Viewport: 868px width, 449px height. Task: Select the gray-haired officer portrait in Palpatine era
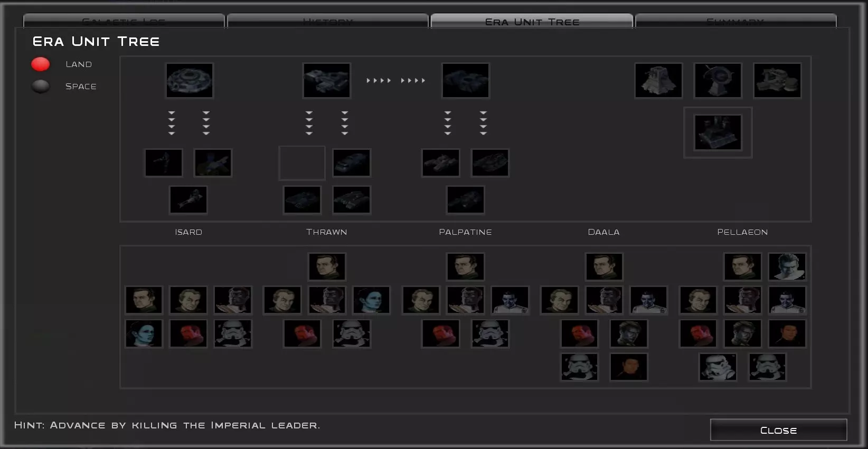click(x=421, y=300)
